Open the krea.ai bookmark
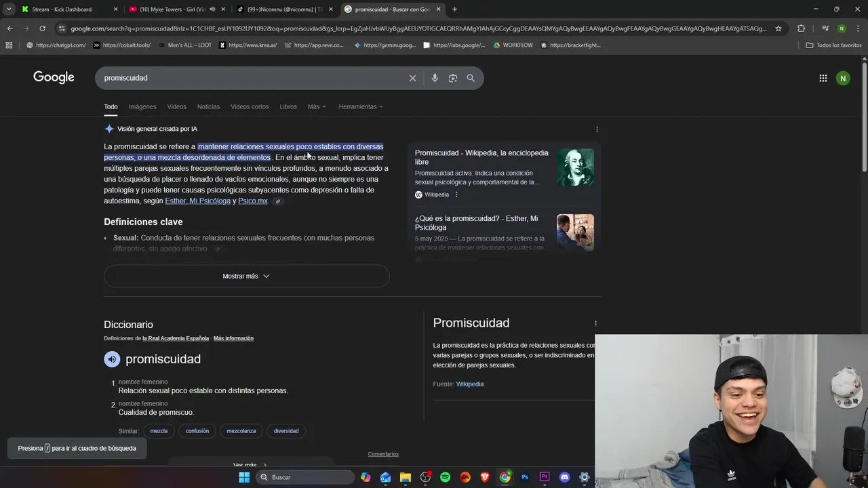Image resolution: width=868 pixels, height=488 pixels. click(x=248, y=45)
